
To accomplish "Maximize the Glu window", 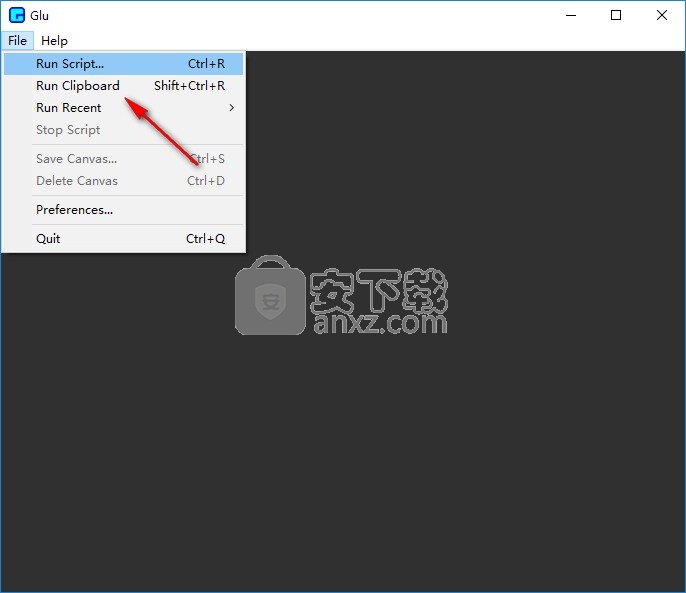I will click(x=616, y=15).
